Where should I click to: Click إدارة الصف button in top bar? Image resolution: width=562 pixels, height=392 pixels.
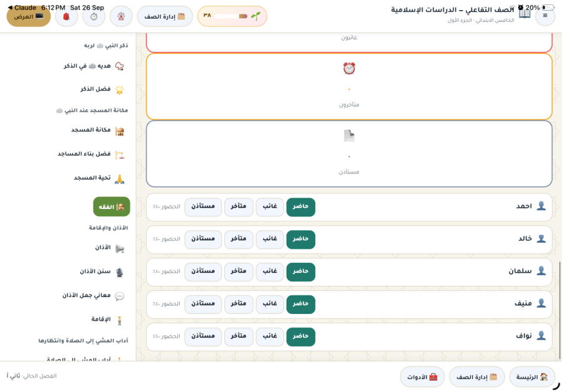[x=165, y=16]
